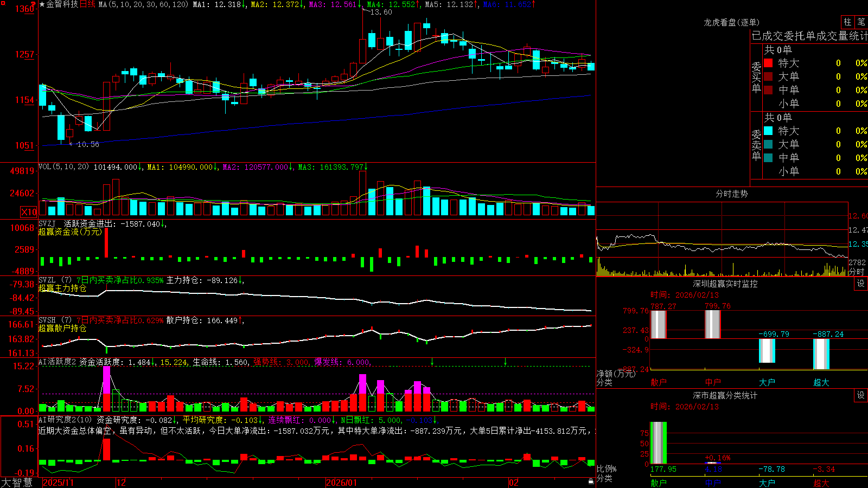Viewport: 868px width, 488px height.
Task: Open 设 settings for 深圳超赢实时监控
Action: [861, 284]
